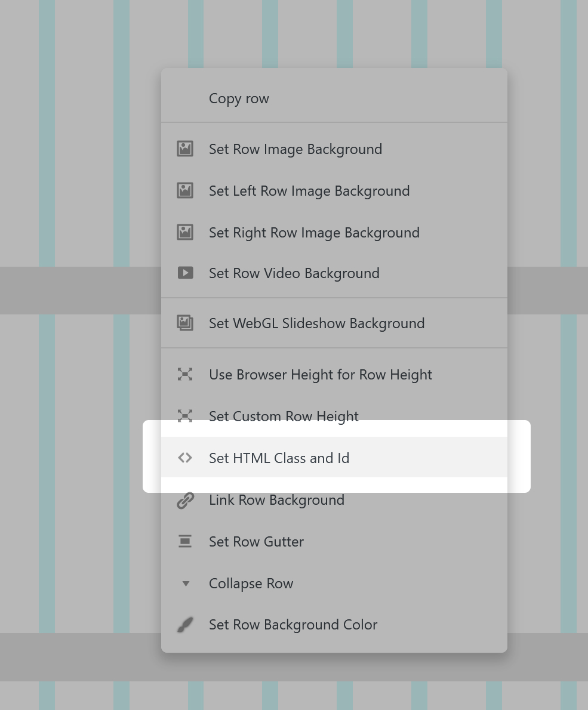
Task: Click the picture icon for Right Row Image Background
Action: [185, 233]
